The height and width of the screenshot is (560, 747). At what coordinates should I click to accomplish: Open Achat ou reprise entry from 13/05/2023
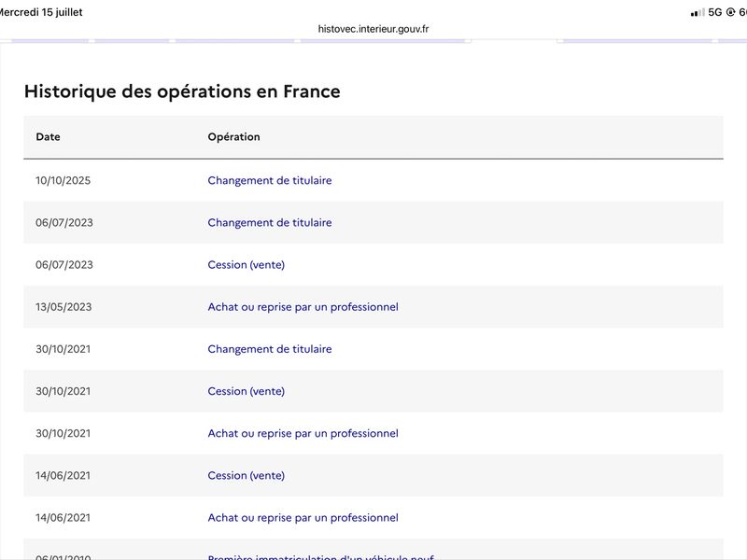tap(303, 307)
